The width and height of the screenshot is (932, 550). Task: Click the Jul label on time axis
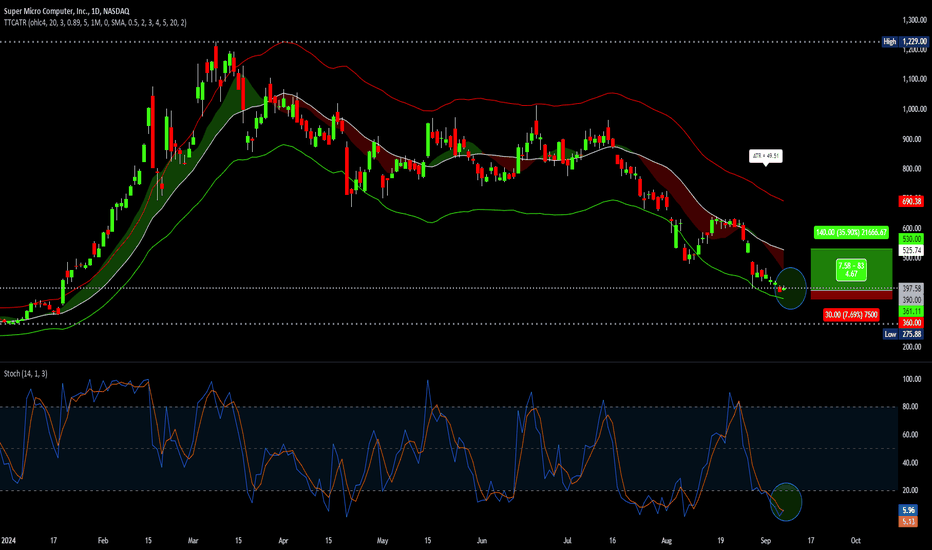pos(568,540)
